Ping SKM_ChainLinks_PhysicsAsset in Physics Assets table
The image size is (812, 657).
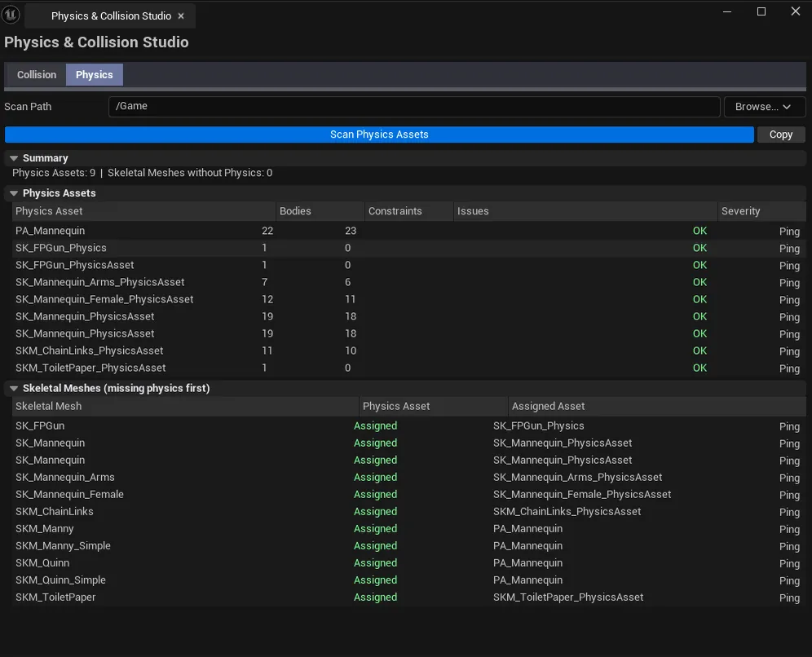click(789, 351)
